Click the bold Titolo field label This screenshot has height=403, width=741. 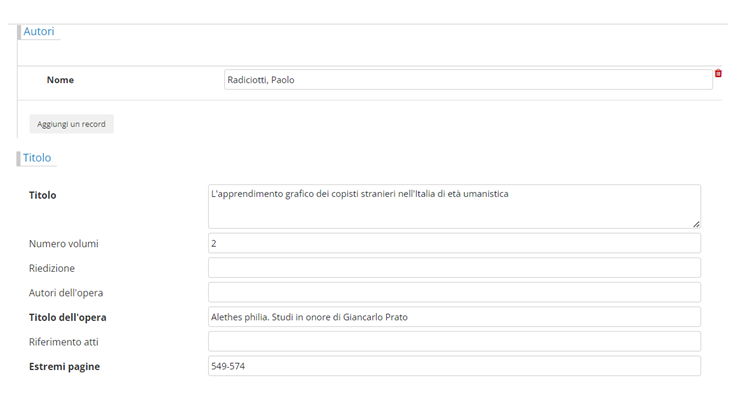43,195
